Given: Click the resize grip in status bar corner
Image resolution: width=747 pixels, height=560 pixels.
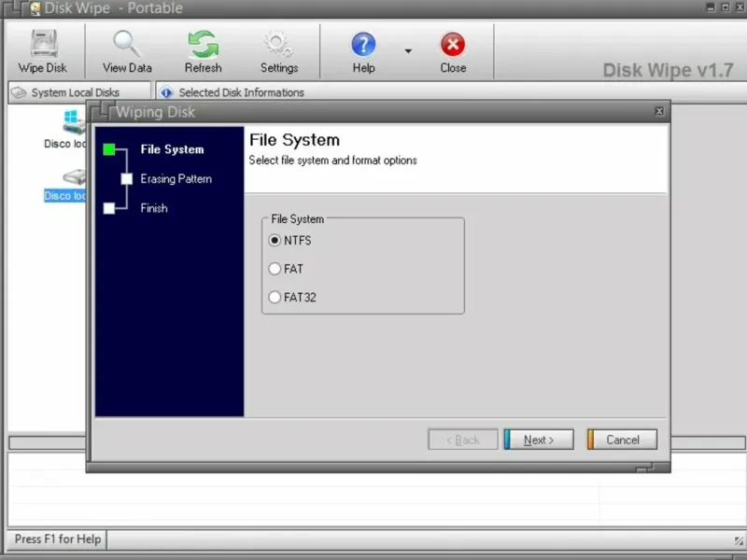Looking at the screenshot, I should point(739,541).
